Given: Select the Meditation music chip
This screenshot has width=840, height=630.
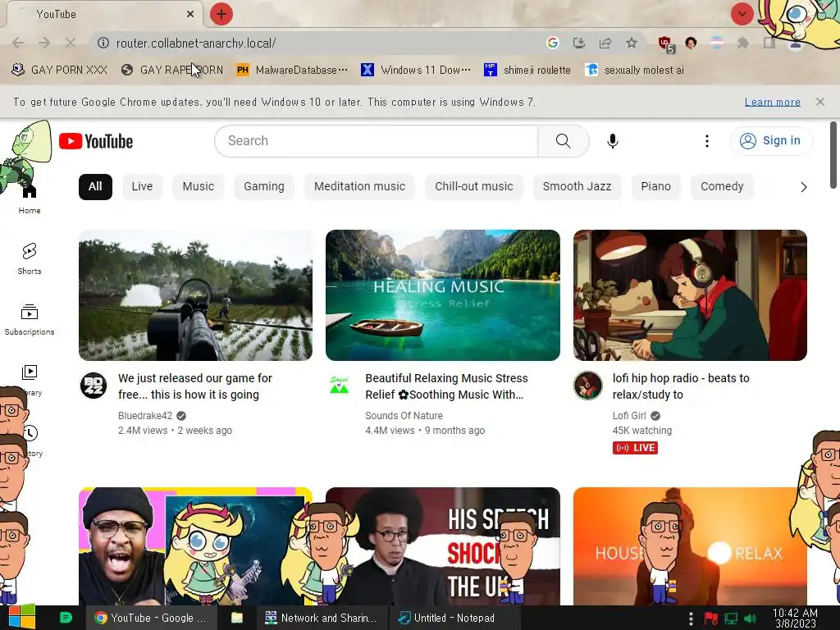Looking at the screenshot, I should (359, 186).
